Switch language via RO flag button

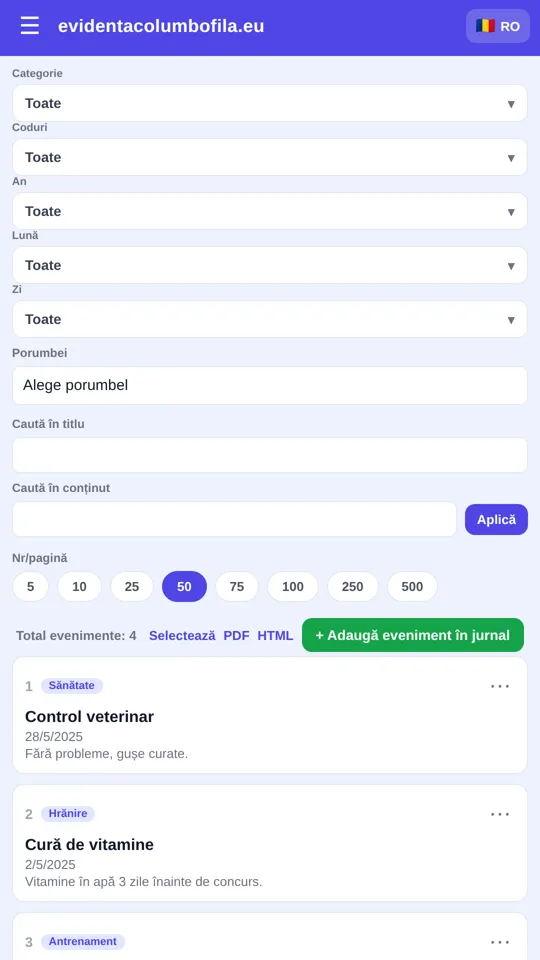[498, 26]
